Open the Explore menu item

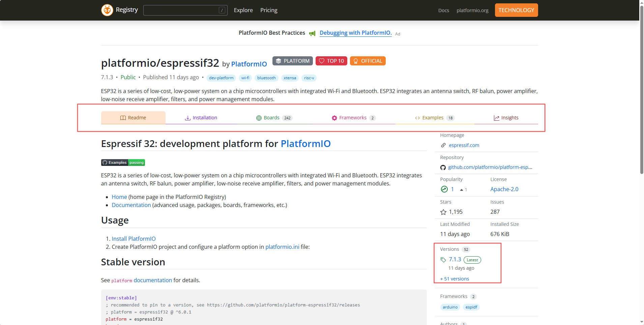click(x=243, y=10)
